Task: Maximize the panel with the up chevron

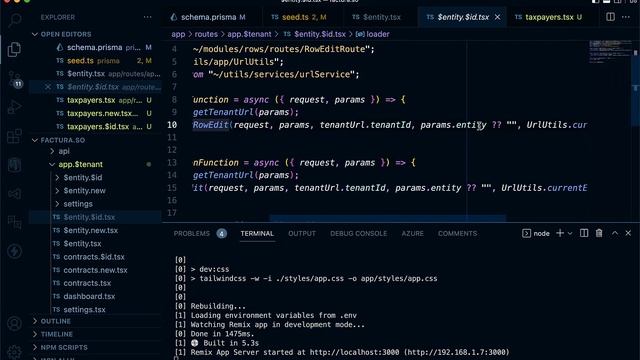Action: 615,233
